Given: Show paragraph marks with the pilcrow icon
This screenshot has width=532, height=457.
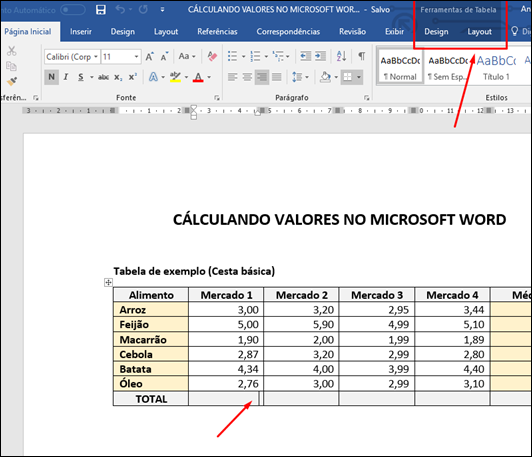Looking at the screenshot, I should [362, 56].
